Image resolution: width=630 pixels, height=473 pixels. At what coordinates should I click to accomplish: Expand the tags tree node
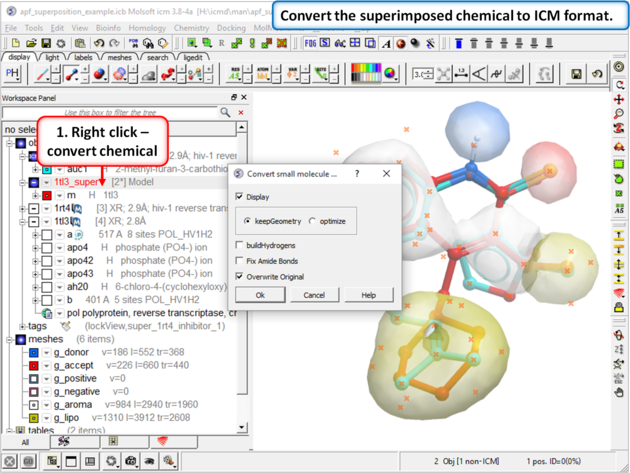(x=22, y=326)
